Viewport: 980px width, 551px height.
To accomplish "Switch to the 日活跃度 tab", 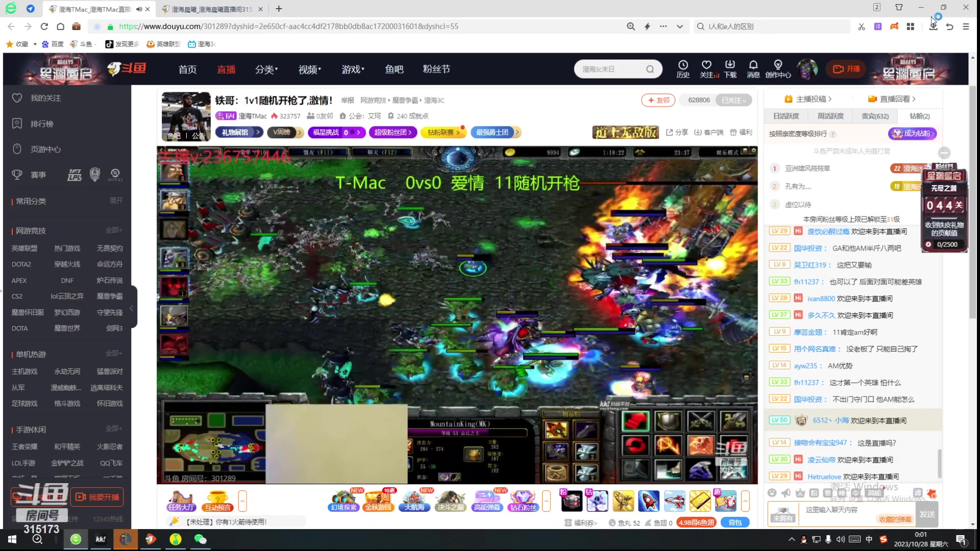I will coord(786,116).
